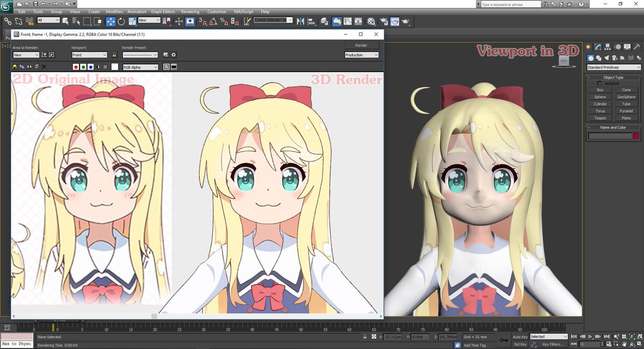Select the Link tool in main toolbar

[8, 21]
